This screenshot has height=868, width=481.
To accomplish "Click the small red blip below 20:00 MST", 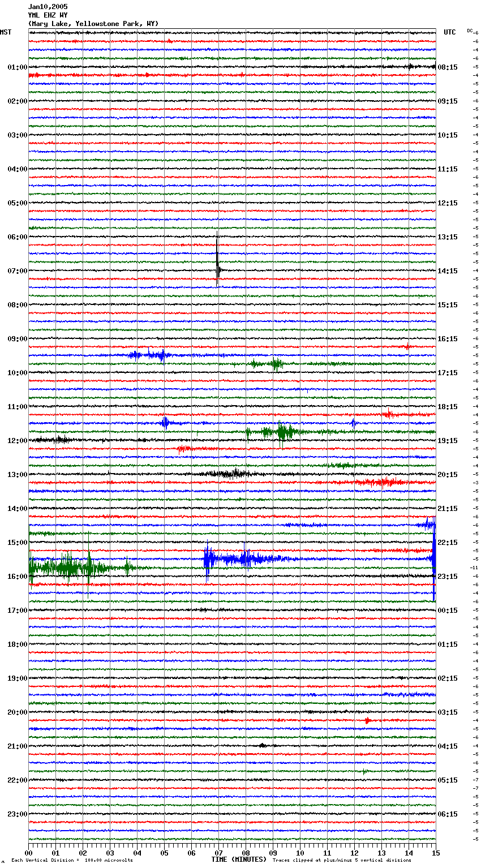I will pyautogui.click(x=367, y=720).
